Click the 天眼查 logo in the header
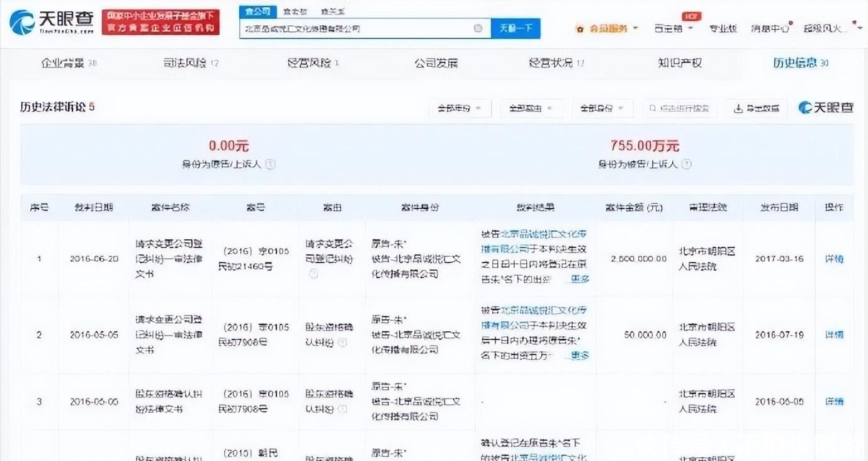This screenshot has width=868, height=461. [x=52, y=21]
